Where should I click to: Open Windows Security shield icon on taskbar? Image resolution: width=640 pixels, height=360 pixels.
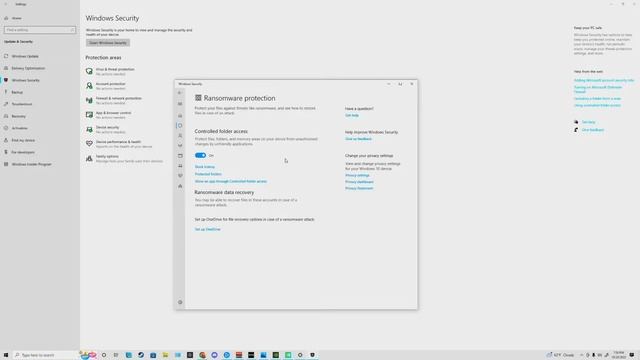click(312, 355)
